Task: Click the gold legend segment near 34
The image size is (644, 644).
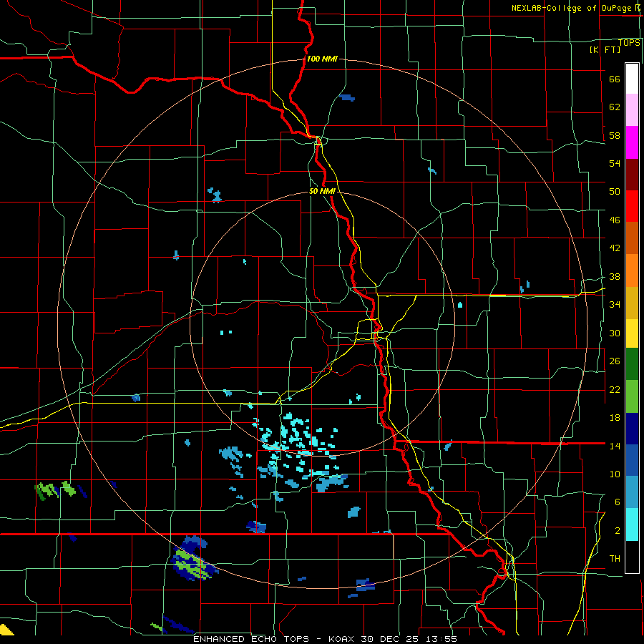Action: tap(632, 303)
